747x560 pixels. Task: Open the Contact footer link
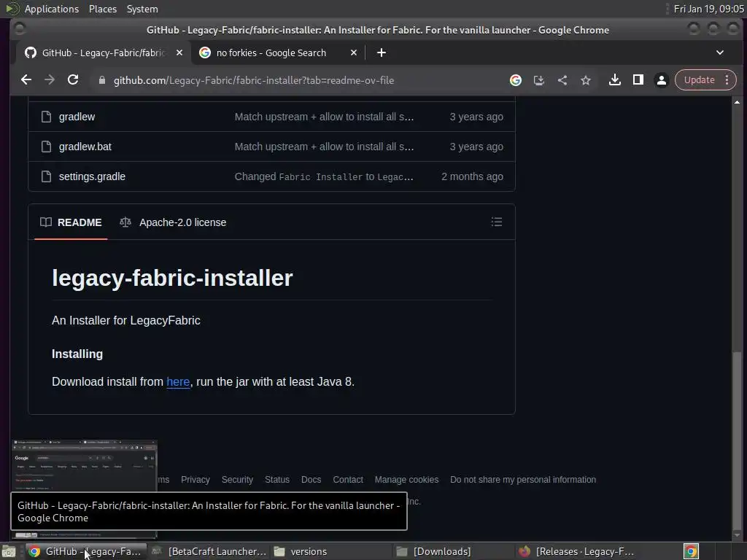click(x=348, y=480)
